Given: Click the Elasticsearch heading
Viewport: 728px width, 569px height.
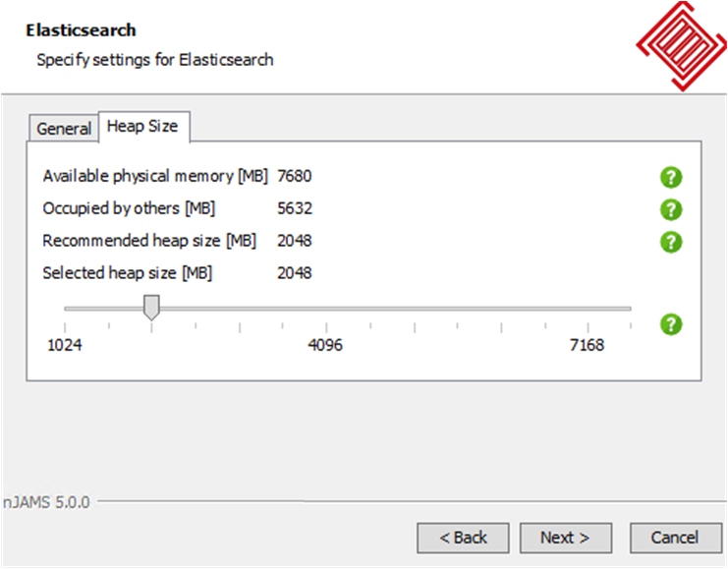Looking at the screenshot, I should click(x=81, y=30).
